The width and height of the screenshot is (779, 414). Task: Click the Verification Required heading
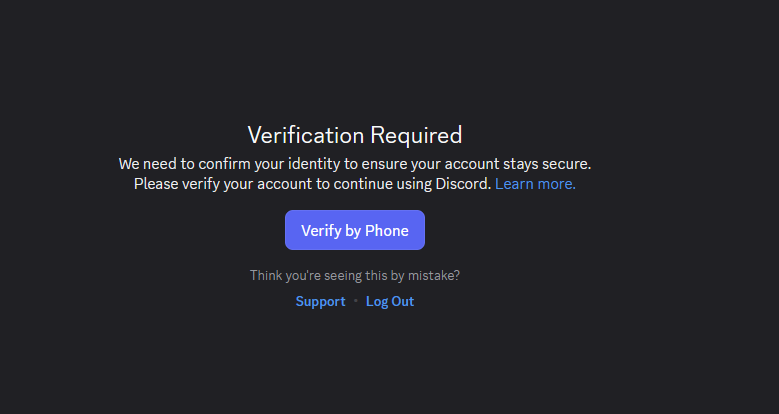point(355,135)
